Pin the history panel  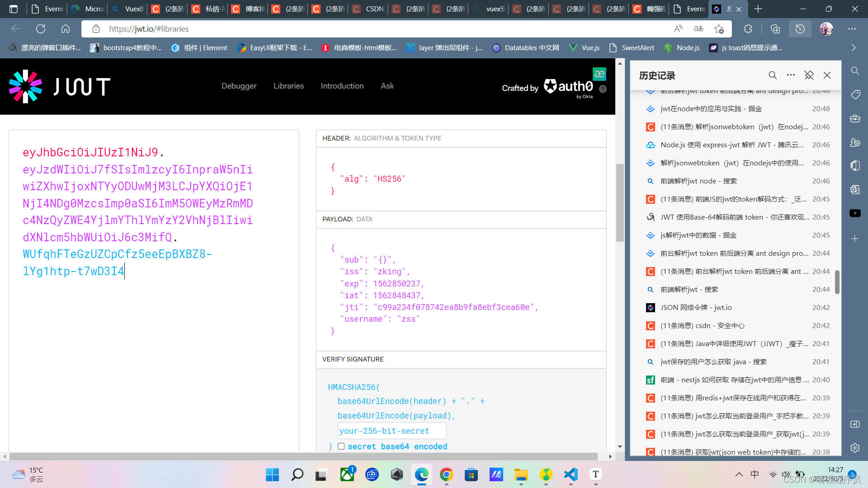click(x=809, y=75)
